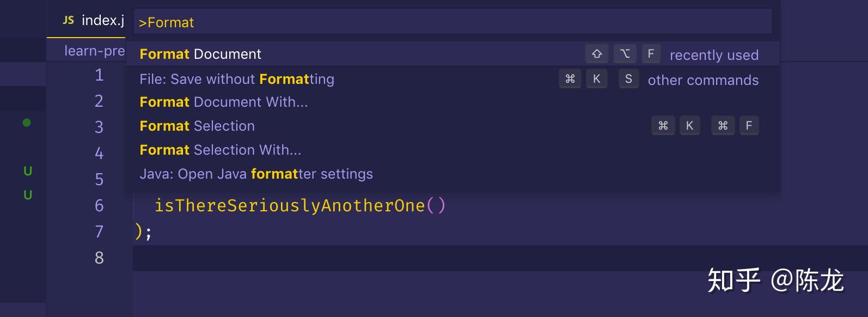Pick the Format Selection command
This screenshot has width=868, height=317.
coord(197,126)
